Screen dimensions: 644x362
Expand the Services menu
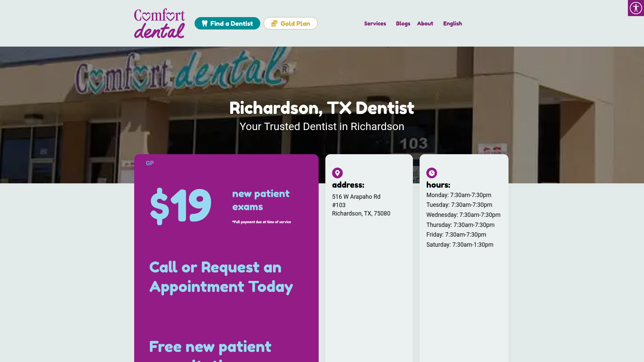point(375,23)
